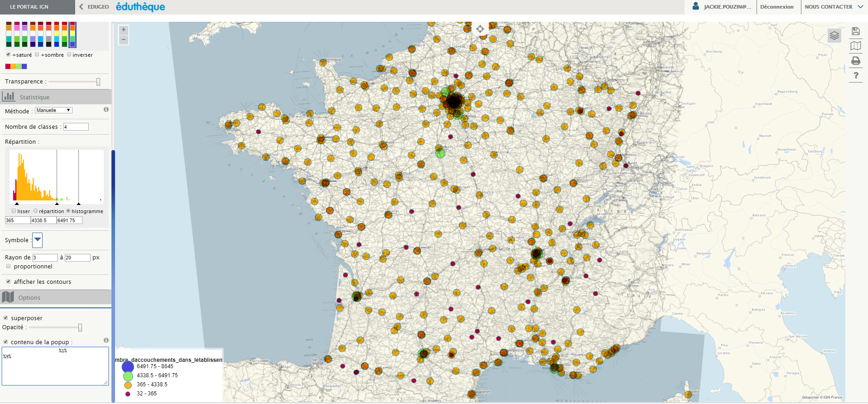Go back to EDUGEO
The width and height of the screenshot is (868, 404).
click(98, 7)
